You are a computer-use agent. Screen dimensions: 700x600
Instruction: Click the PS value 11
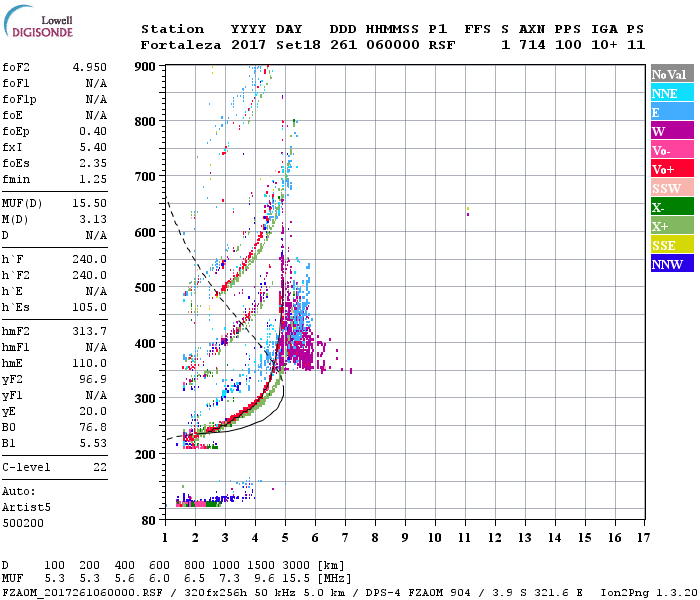click(x=636, y=45)
